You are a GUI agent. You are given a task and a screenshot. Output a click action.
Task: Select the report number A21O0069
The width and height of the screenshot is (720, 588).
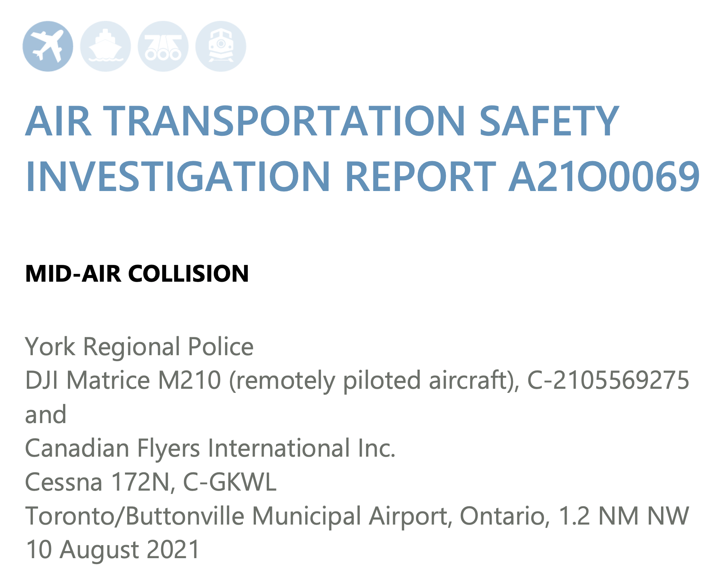pyautogui.click(x=604, y=177)
